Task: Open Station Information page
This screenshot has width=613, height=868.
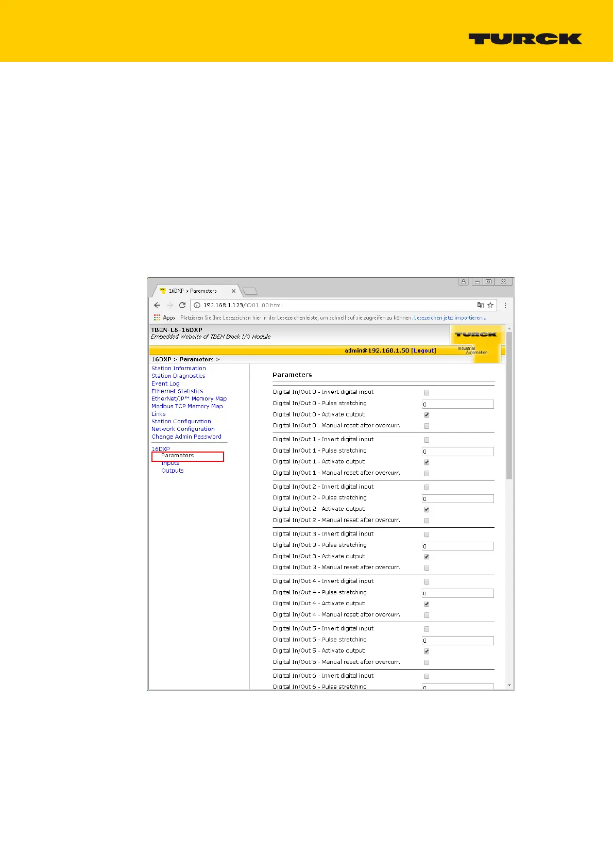Action: [178, 368]
